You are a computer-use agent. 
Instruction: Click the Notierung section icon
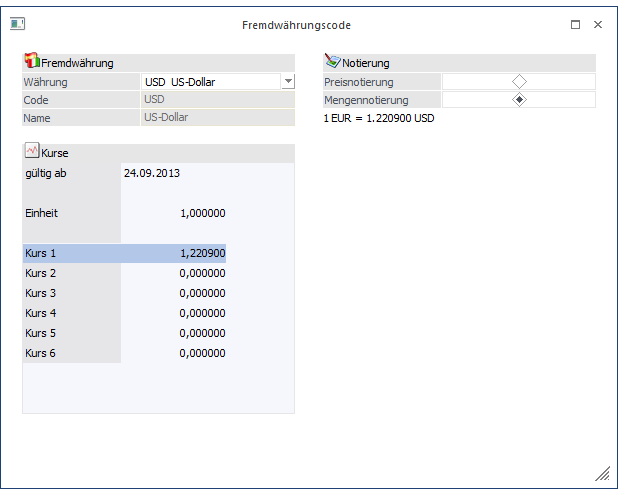point(332,62)
